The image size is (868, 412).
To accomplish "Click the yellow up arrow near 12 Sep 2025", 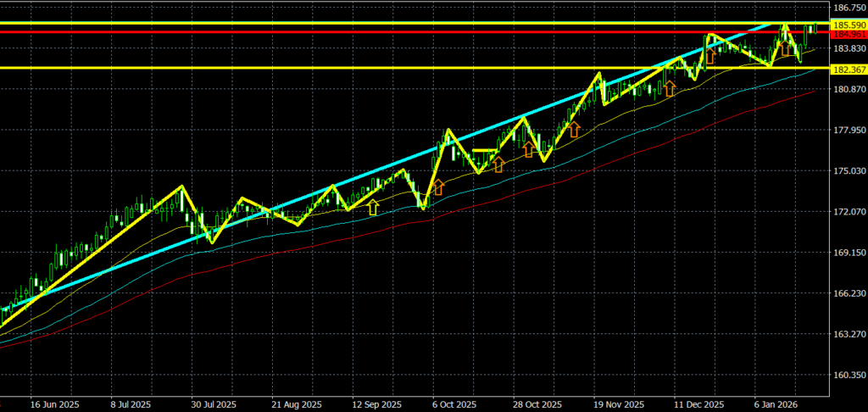I will [x=373, y=208].
